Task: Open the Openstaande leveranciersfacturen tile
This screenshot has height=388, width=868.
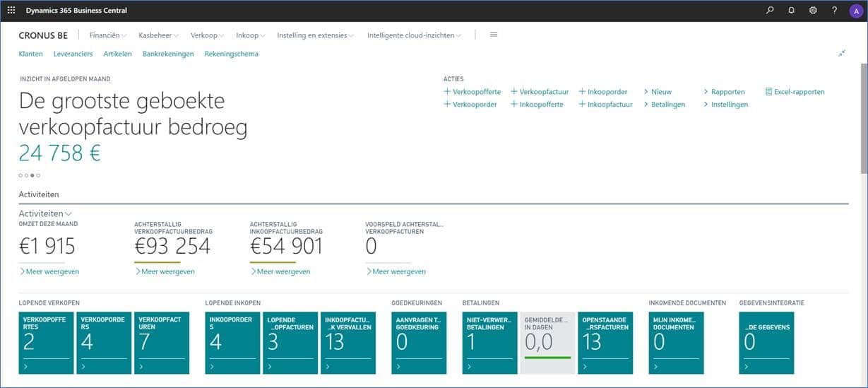Action: (x=605, y=343)
